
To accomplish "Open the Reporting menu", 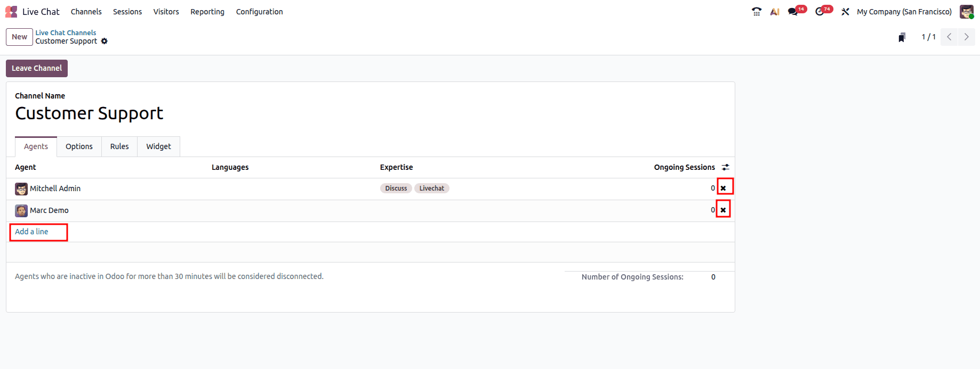I will coord(207,12).
